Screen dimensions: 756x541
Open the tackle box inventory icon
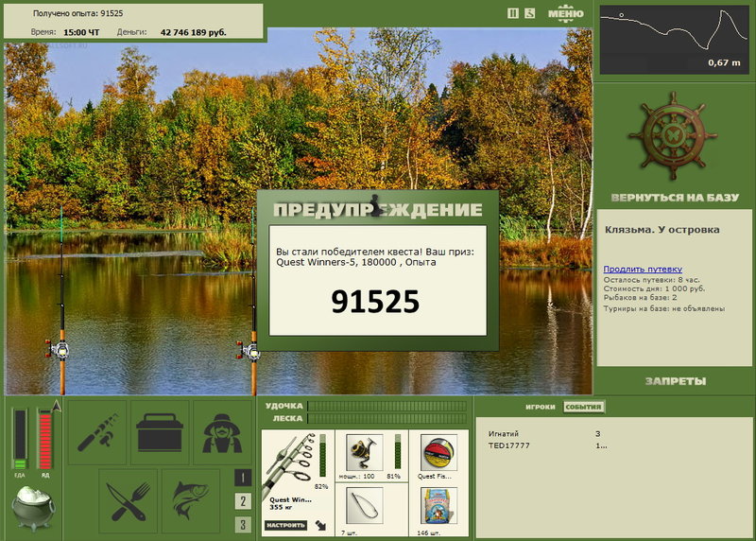click(160, 432)
